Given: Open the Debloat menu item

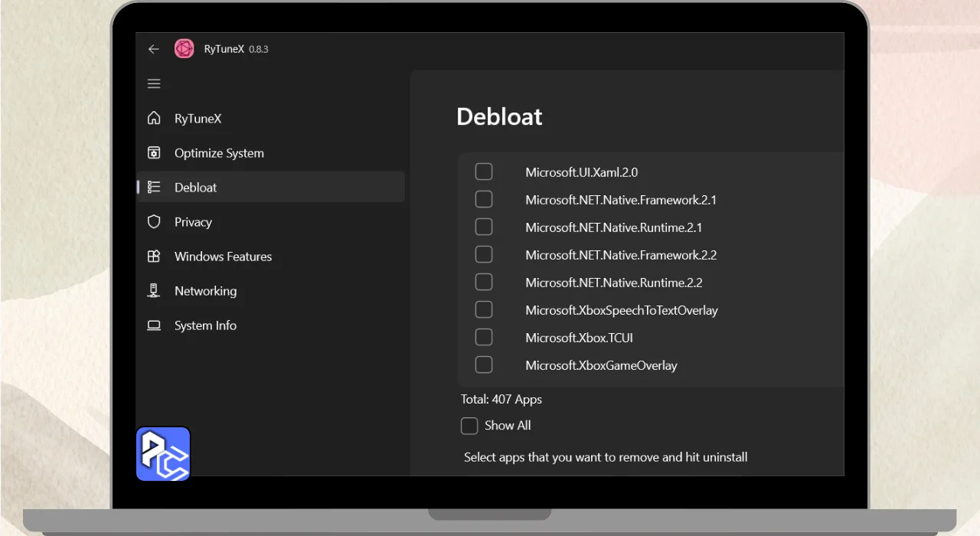Looking at the screenshot, I should (195, 188).
